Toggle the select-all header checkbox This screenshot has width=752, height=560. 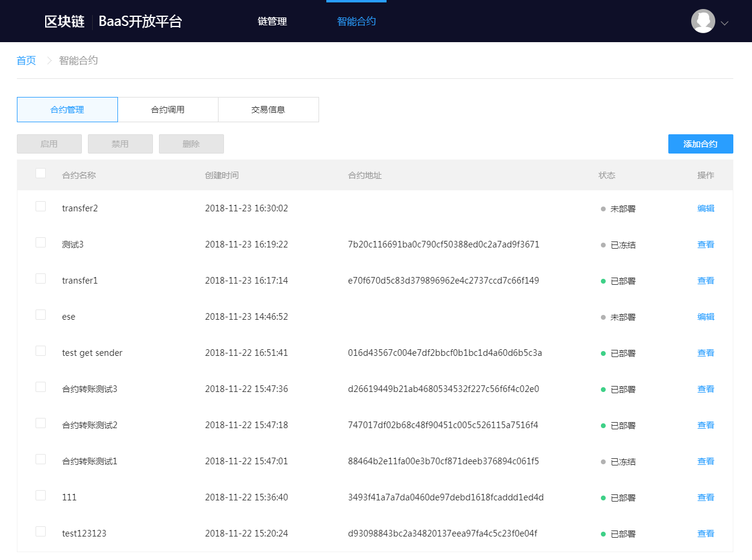coord(40,173)
